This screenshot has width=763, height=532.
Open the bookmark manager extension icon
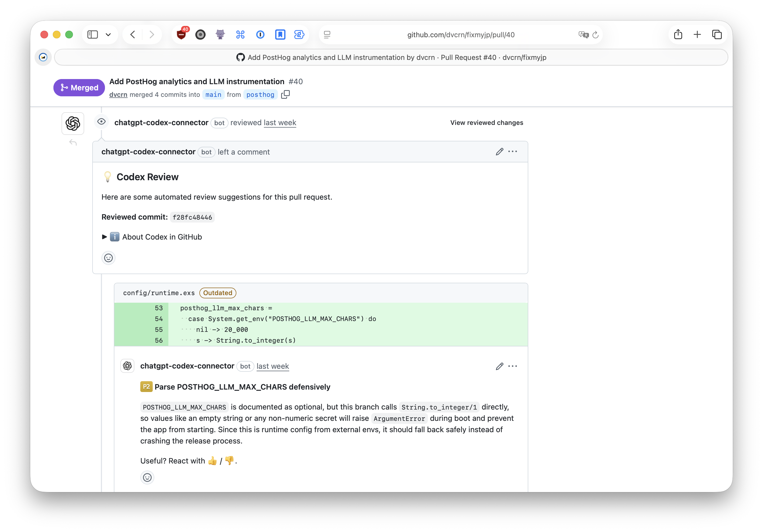coord(281,34)
